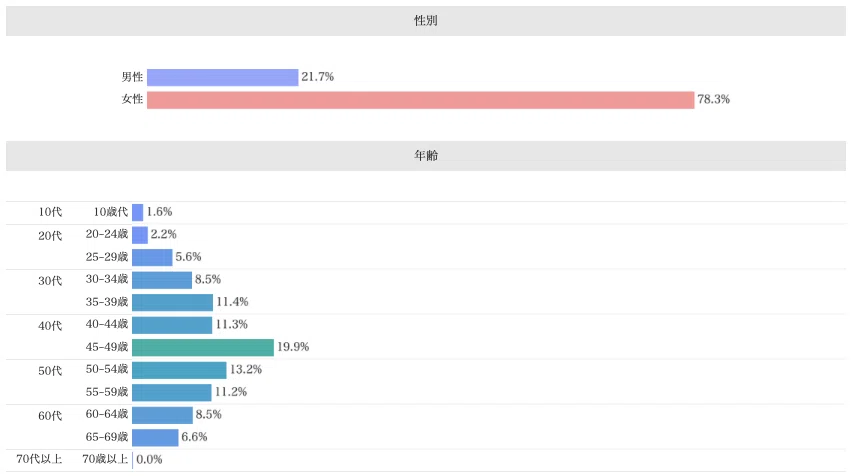Select the green 45-49歳 bar
Image resolution: width=855 pixels, height=476 pixels.
click(203, 347)
